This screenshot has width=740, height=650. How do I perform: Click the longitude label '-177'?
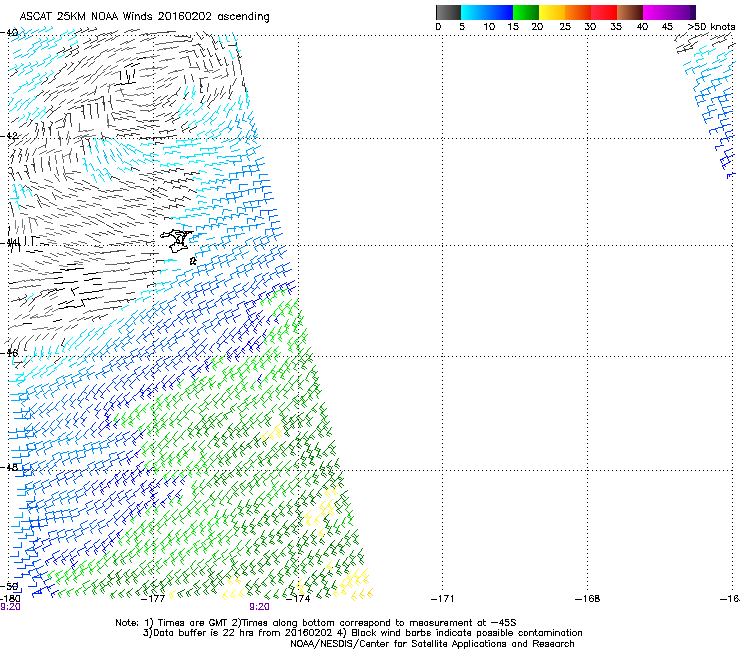[153, 599]
